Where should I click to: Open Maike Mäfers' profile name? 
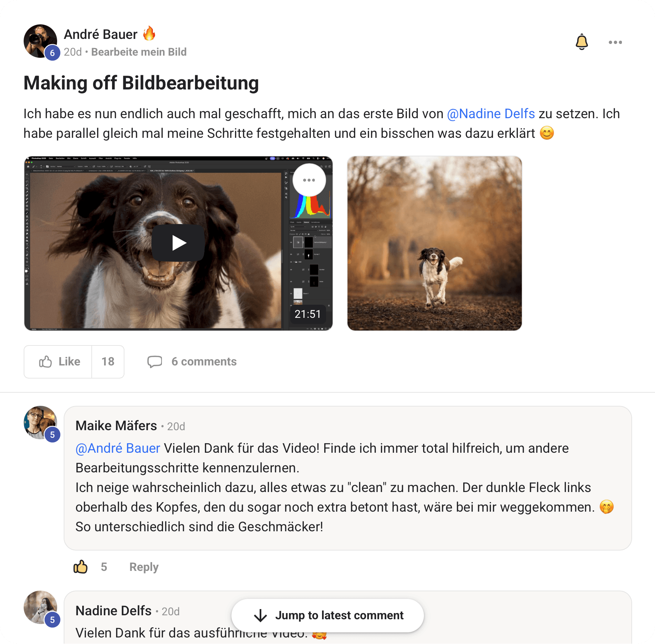[x=116, y=426]
